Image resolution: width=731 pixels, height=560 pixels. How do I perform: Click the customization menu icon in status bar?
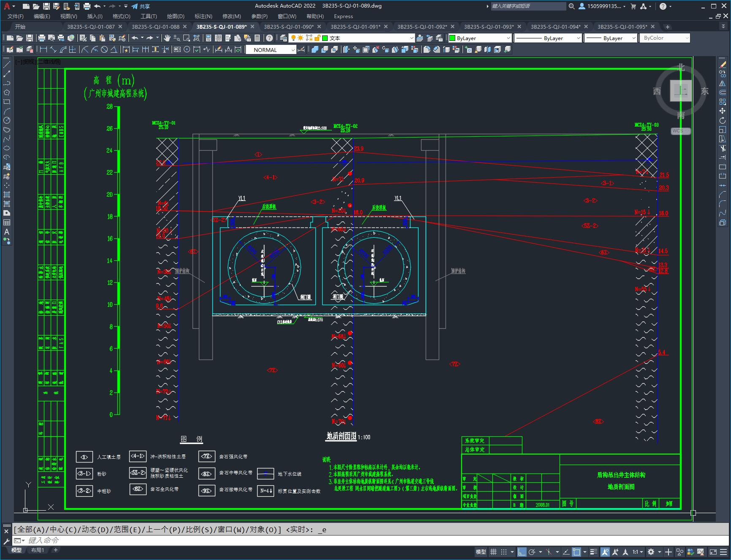(723, 552)
